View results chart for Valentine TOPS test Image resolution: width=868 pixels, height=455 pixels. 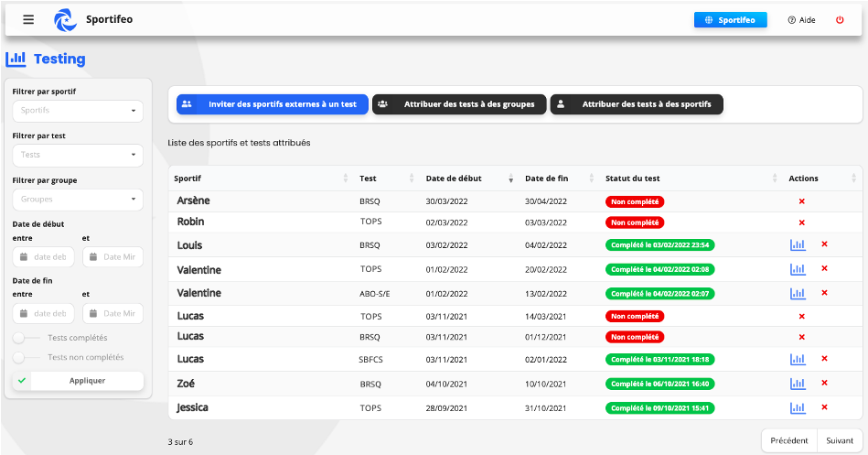(x=798, y=269)
